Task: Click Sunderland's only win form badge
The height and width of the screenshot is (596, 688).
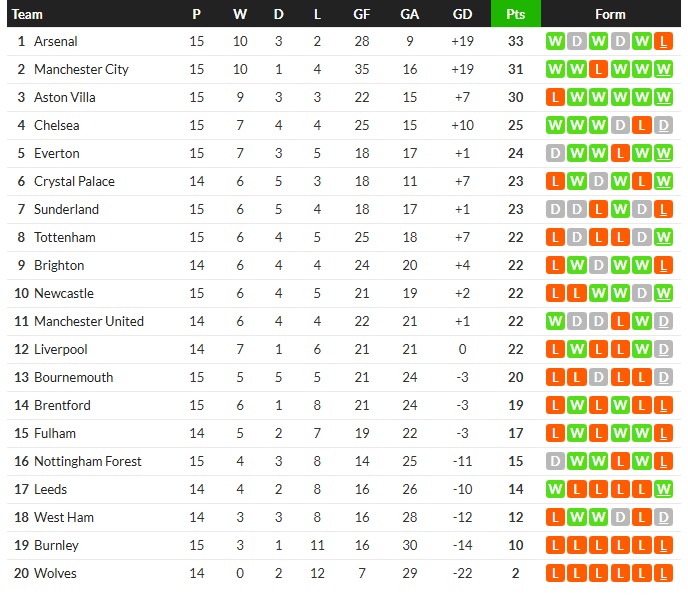Action: click(620, 210)
